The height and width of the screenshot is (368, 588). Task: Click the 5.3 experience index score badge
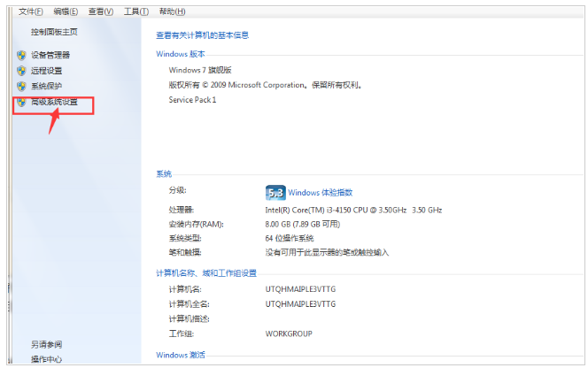pos(275,193)
